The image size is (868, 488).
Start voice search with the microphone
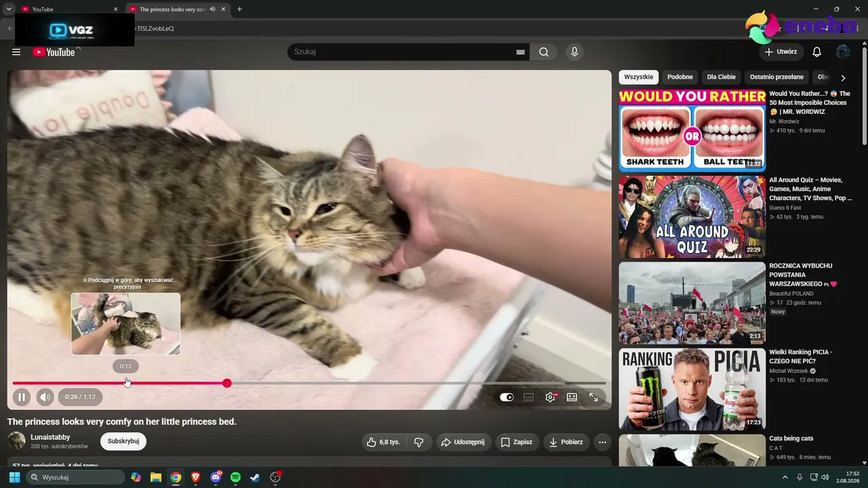pos(574,52)
